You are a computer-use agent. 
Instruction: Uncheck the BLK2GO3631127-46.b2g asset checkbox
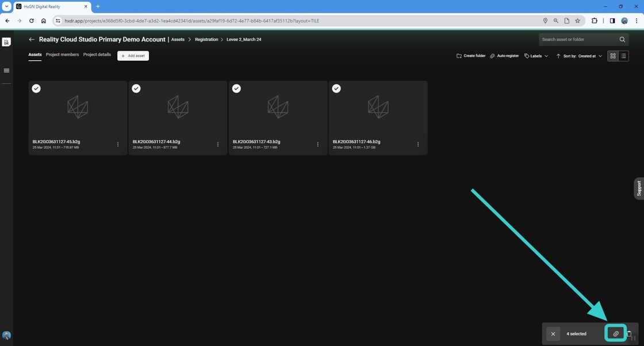click(x=336, y=89)
